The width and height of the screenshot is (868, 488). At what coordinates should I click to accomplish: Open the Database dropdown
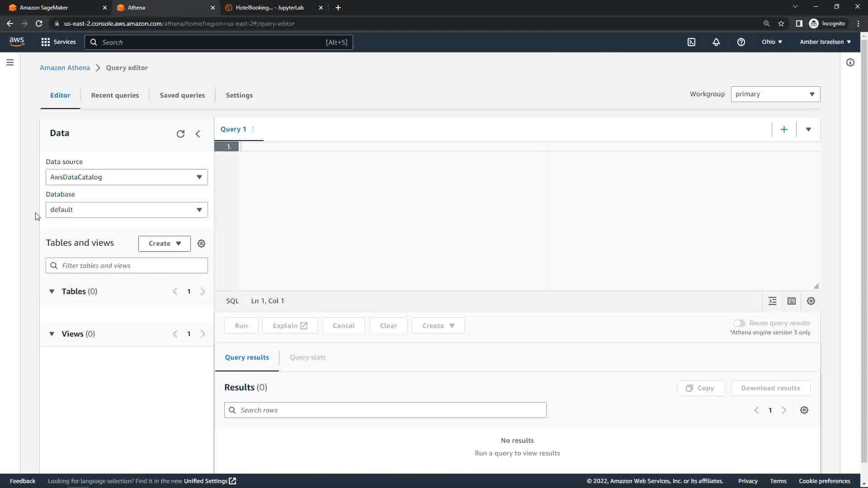tap(127, 210)
